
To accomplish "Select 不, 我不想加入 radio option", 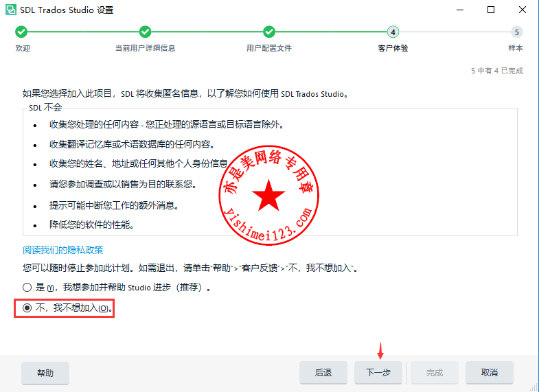I will coord(68,308).
